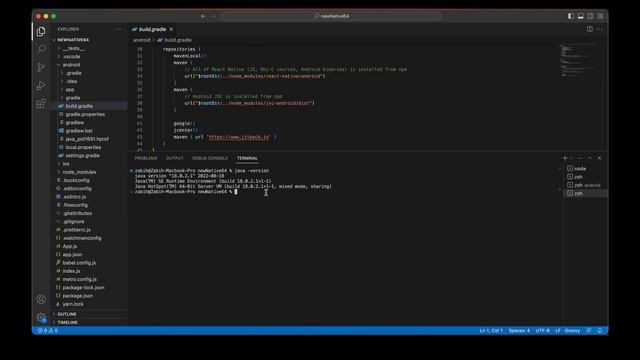Open the Search view in activity bar
Viewport: 640px width, 360px height.
pos(41,49)
